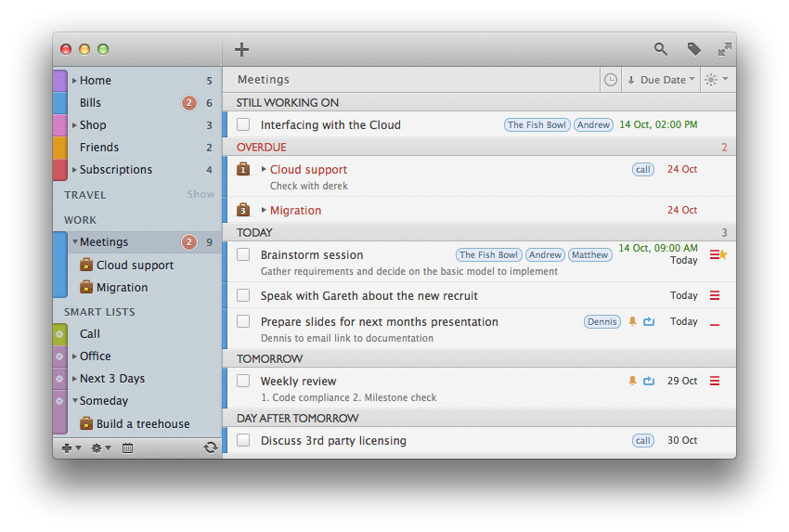Check off Prepare slides task
This screenshot has width=789, height=532.
tap(243, 321)
